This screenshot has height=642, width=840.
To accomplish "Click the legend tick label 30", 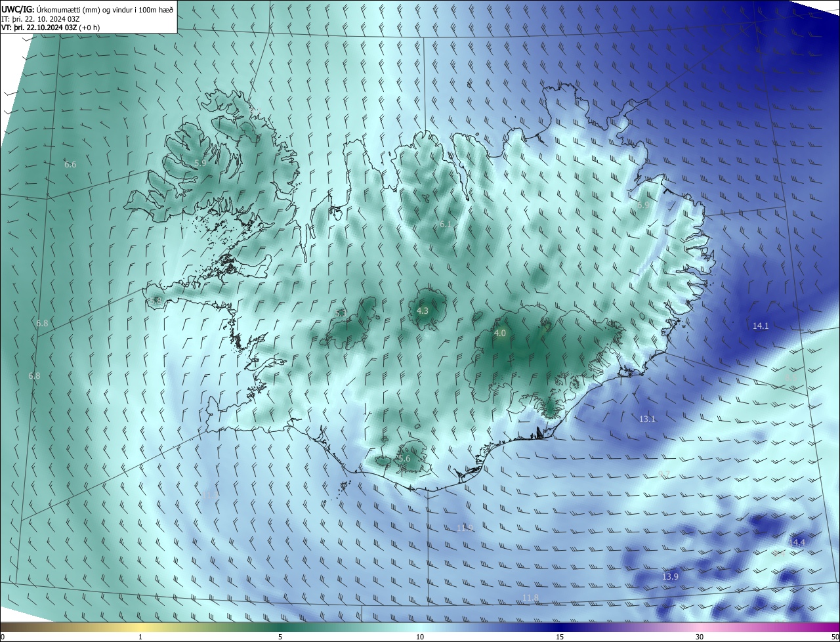I will point(700,637).
